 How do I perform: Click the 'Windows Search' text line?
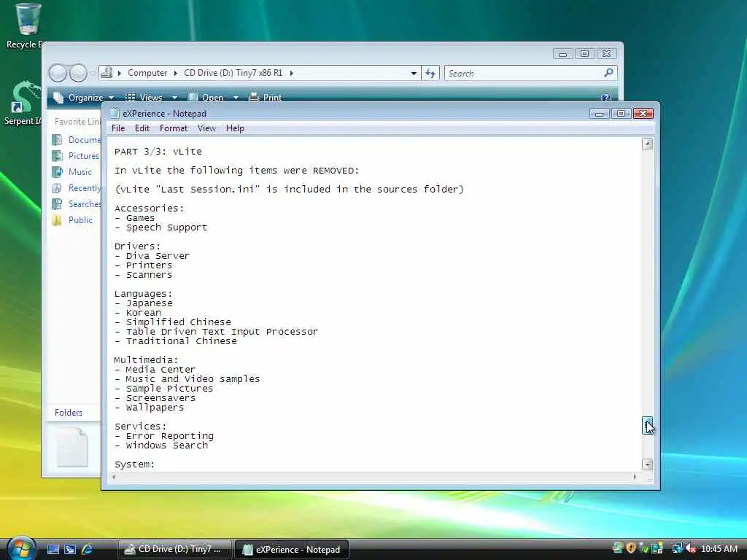pos(161,446)
